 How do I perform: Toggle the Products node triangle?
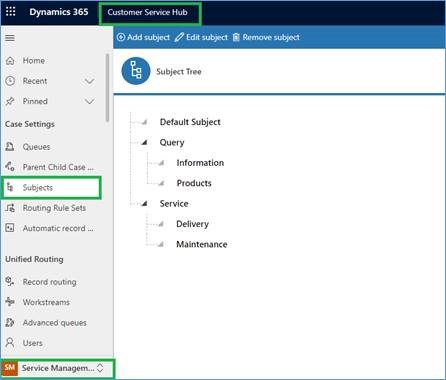click(161, 183)
